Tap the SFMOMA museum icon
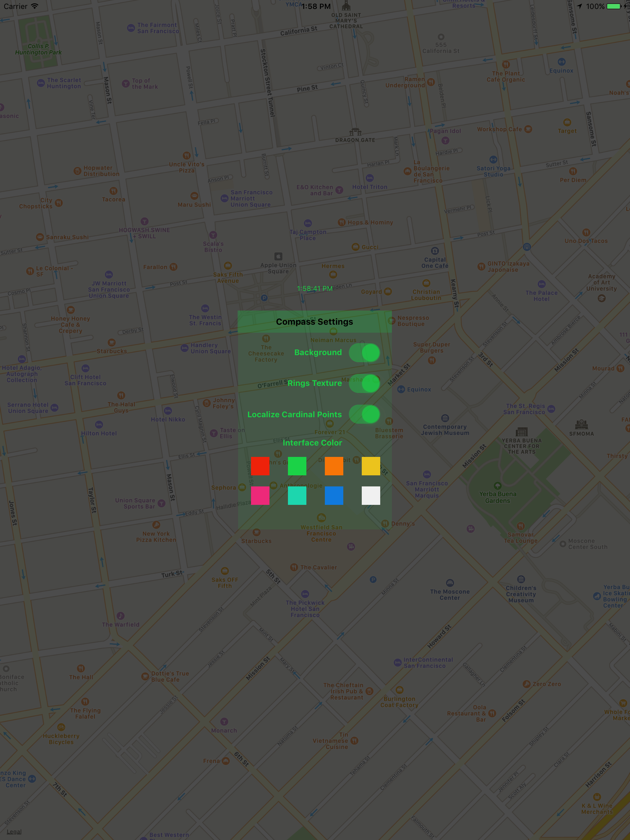This screenshot has height=840, width=630. (581, 424)
